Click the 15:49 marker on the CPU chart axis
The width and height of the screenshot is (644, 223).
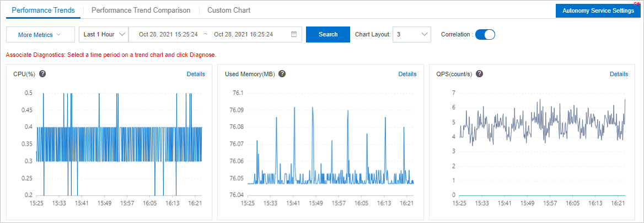pos(104,203)
